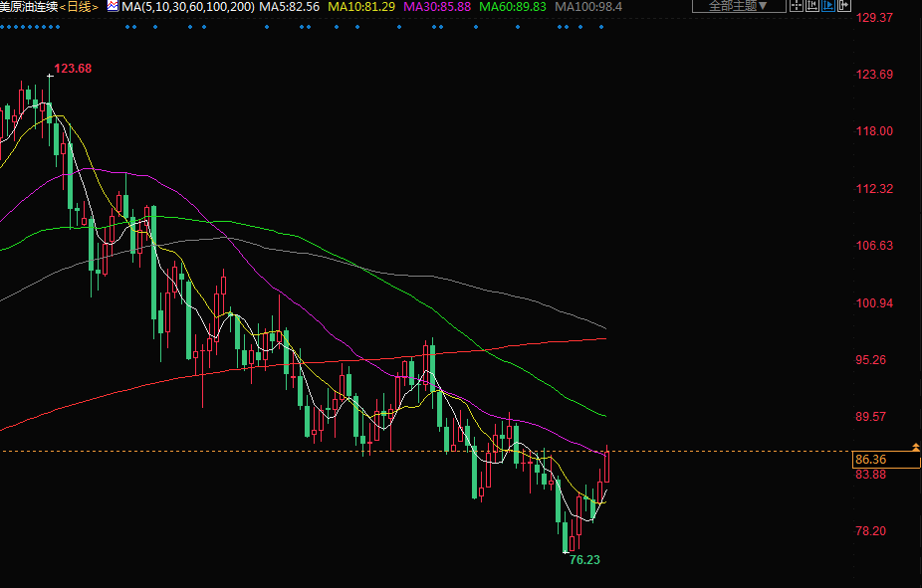This screenshot has height=588, width=922.
Task: Click the crosshair cursor icon in toolbar
Action: [x=799, y=6]
